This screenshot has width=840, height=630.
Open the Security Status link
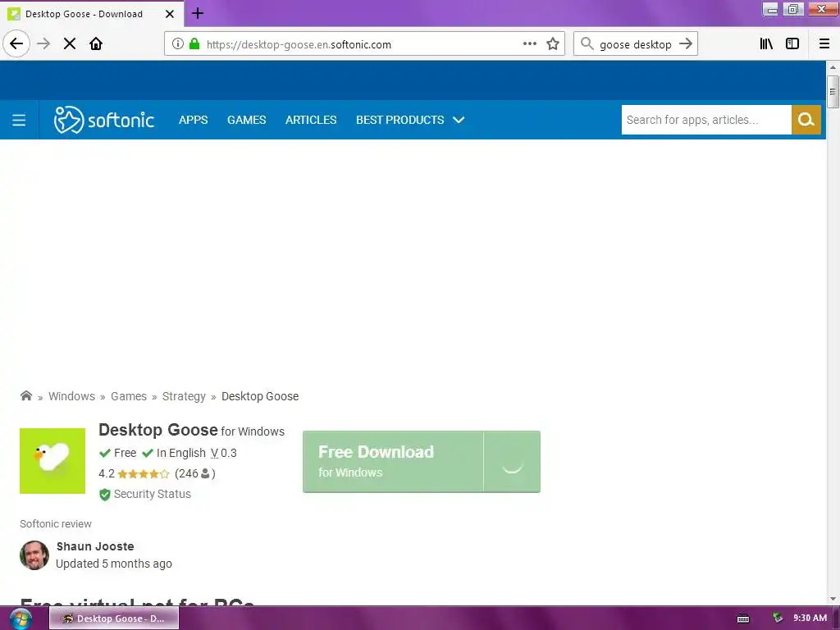[152, 494]
